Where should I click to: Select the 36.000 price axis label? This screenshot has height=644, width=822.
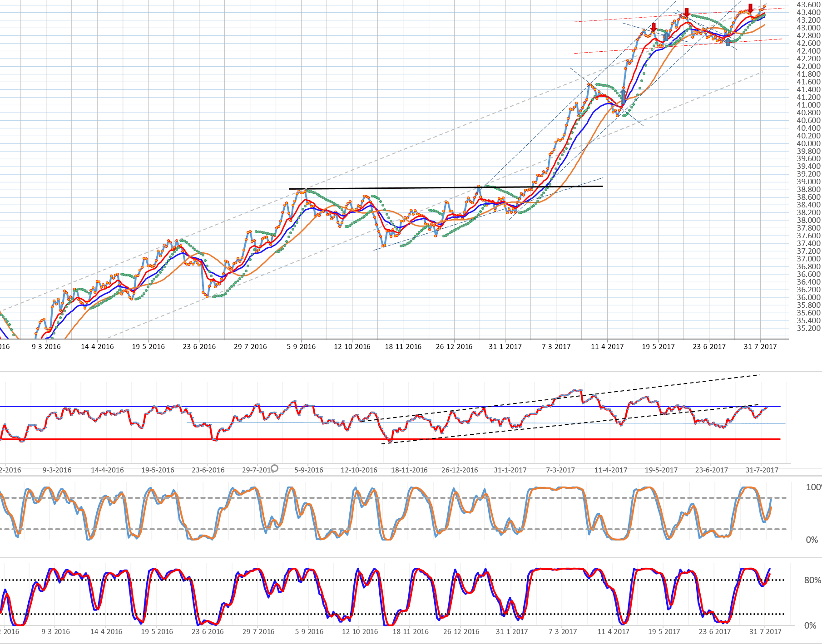click(x=808, y=298)
